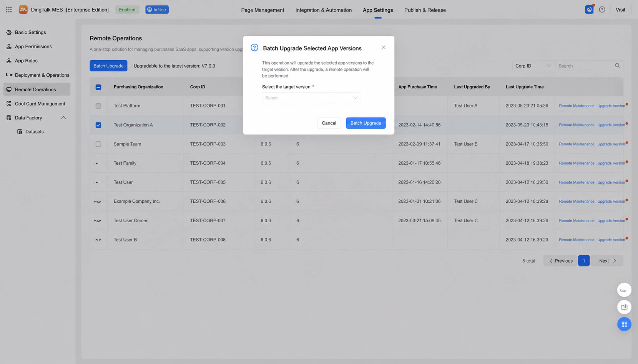638x364 pixels.
Task: Switch to Page Management tab
Action: point(262,10)
